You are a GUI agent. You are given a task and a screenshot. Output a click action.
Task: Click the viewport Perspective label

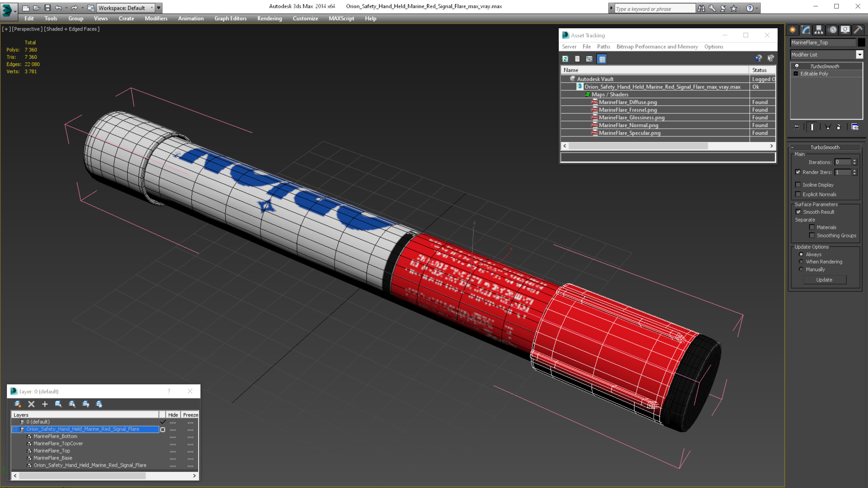27,29
